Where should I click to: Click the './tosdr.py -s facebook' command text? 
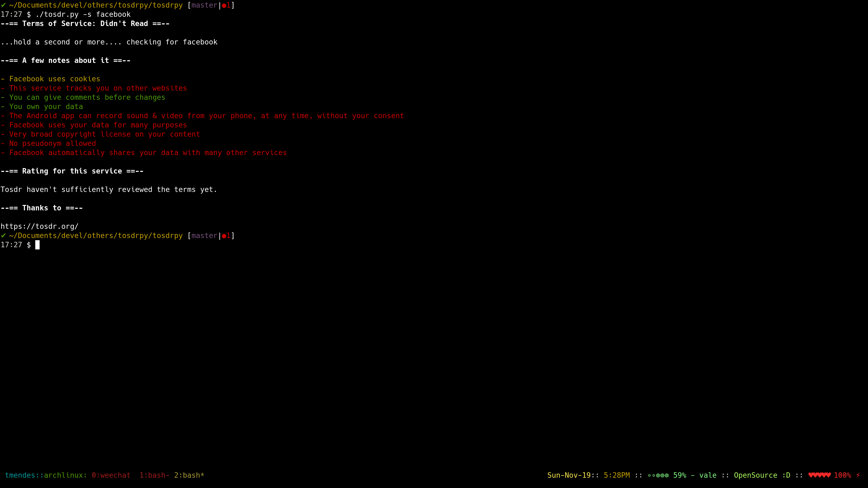(x=83, y=14)
